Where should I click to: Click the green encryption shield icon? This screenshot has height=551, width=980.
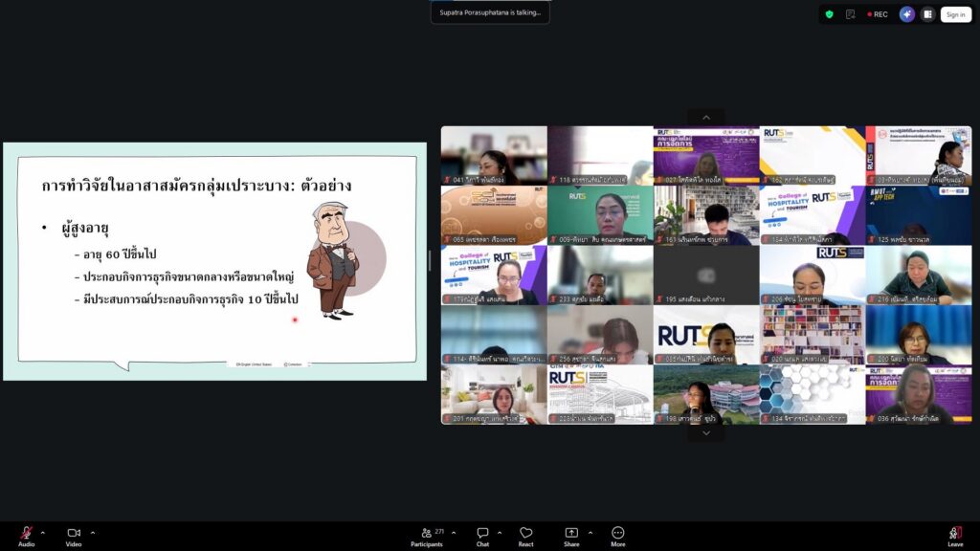point(829,14)
